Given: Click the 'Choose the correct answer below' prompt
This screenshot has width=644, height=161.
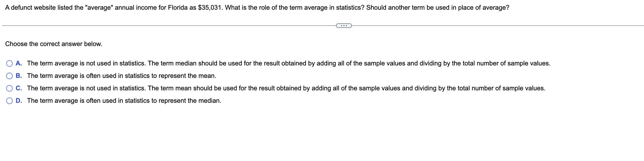Looking at the screenshot, I should coord(54,44).
